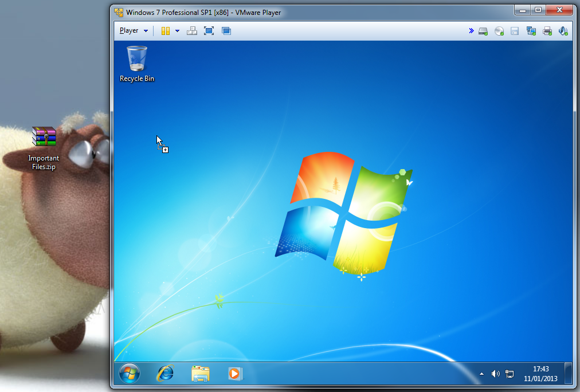This screenshot has height=392, width=580.
Task: Click the printer device icon
Action: click(x=547, y=31)
